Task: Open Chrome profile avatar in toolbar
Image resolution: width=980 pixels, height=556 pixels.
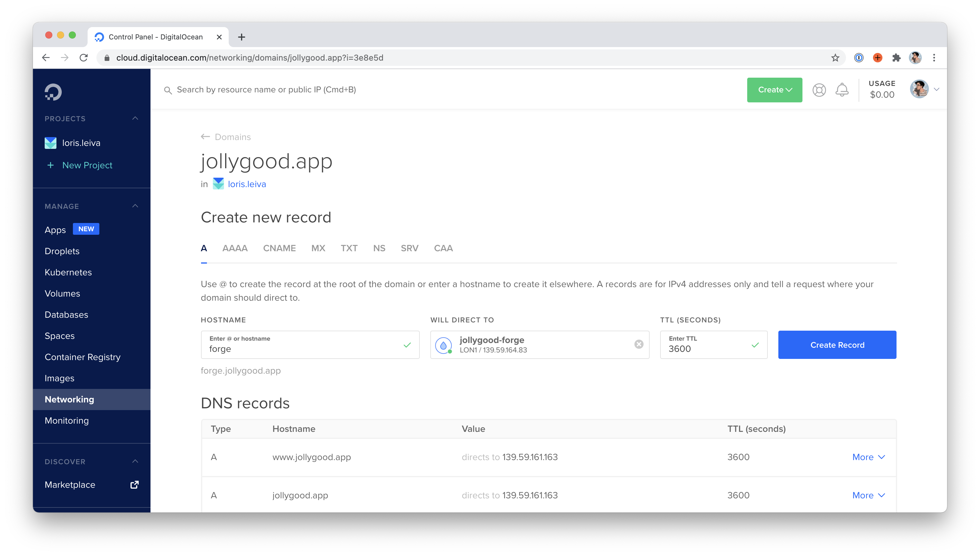Action: pyautogui.click(x=915, y=58)
